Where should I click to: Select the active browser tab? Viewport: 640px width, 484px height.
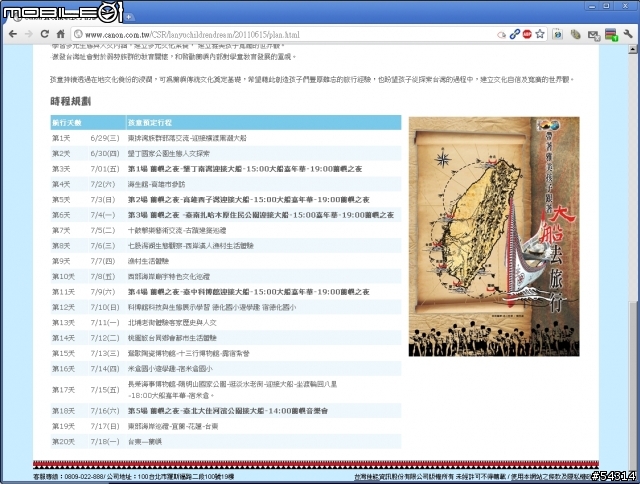click(x=65, y=17)
